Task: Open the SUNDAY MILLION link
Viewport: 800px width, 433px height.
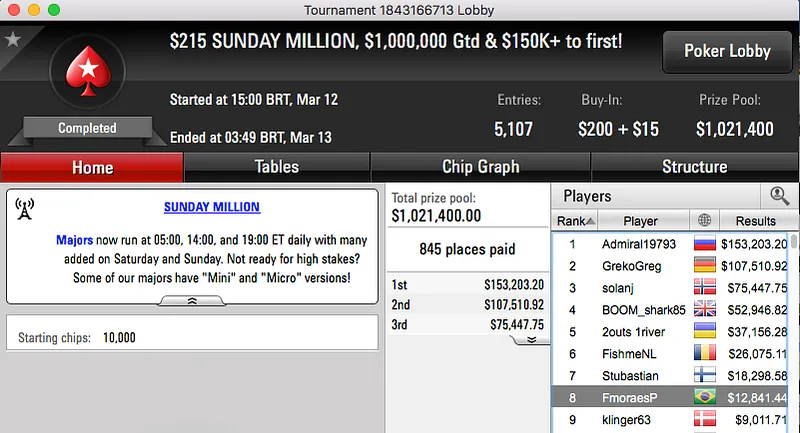Action: (211, 207)
